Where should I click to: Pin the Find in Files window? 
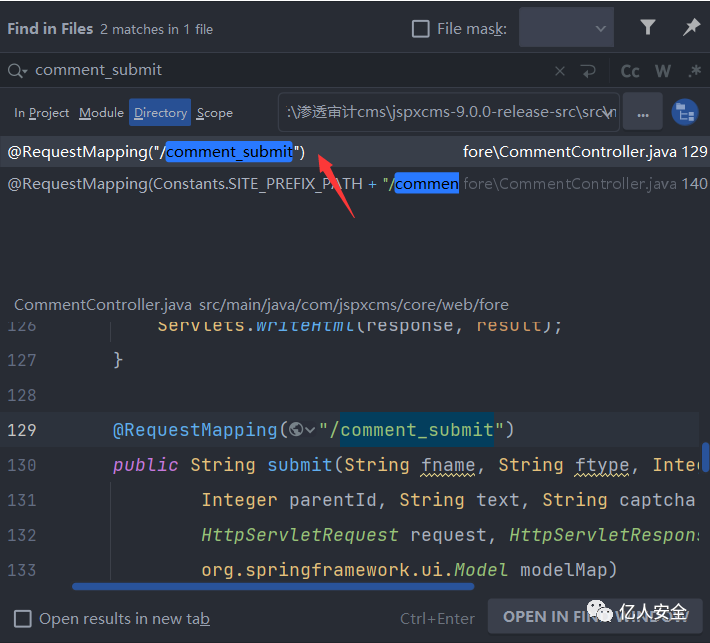(691, 28)
